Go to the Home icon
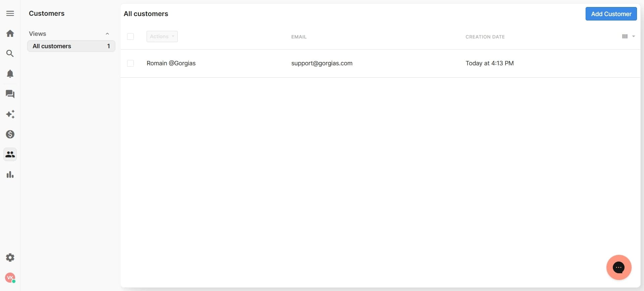Image resolution: width=644 pixels, height=291 pixels. point(10,33)
